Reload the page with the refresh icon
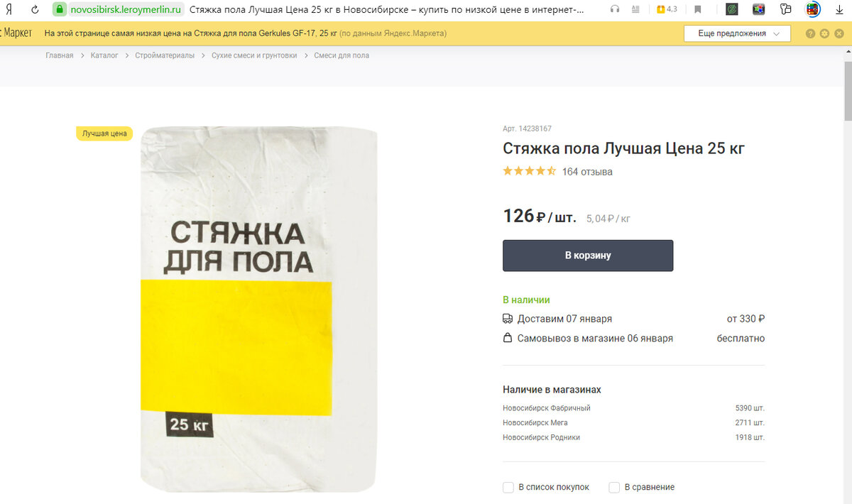The width and height of the screenshot is (852, 504). [x=35, y=10]
